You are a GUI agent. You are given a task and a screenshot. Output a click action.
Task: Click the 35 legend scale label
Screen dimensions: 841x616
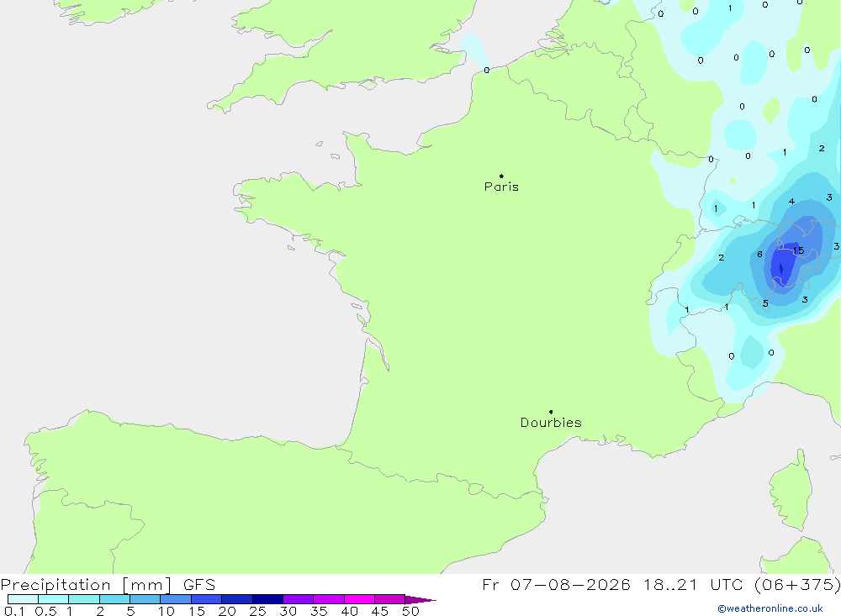point(319,611)
